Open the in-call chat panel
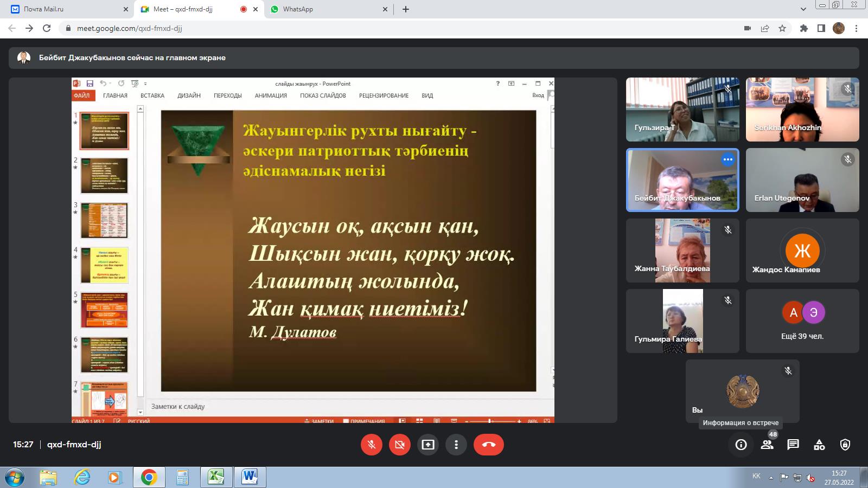This screenshot has height=488, width=868. [793, 445]
